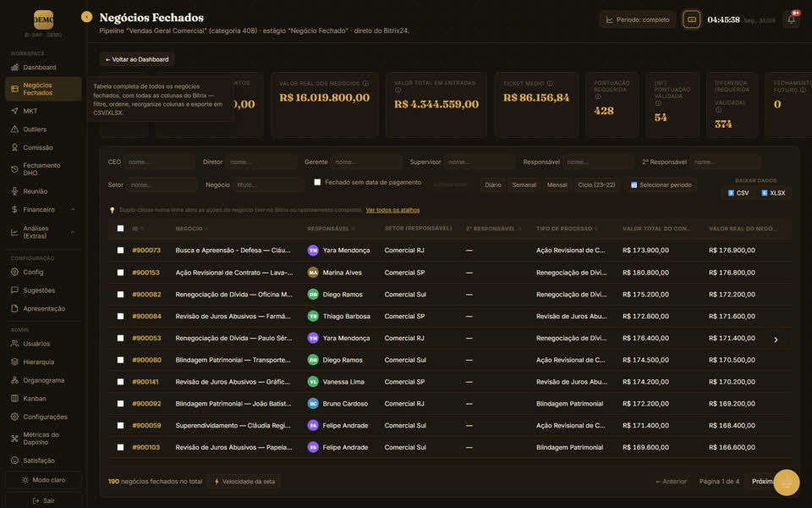Open Apresentação document icon
This screenshot has height=508, width=812.
coord(14,308)
